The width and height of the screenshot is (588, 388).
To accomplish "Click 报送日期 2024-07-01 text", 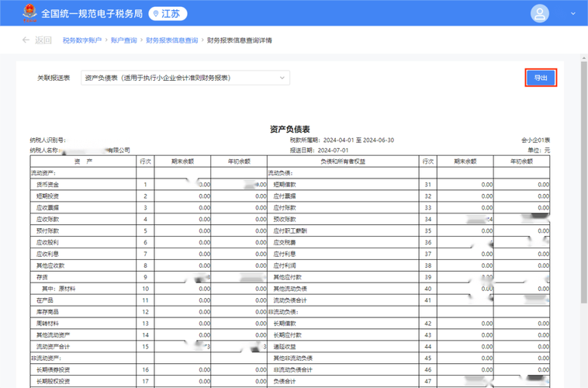I will click(x=319, y=150).
